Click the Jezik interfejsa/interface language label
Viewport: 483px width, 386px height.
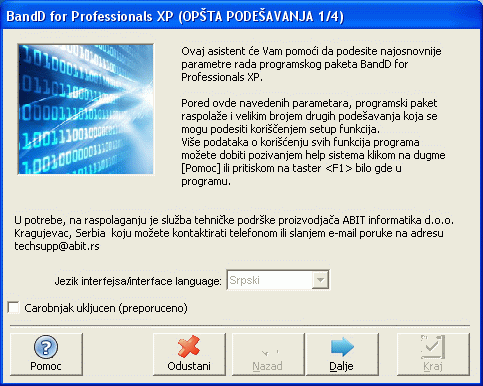coord(138,281)
